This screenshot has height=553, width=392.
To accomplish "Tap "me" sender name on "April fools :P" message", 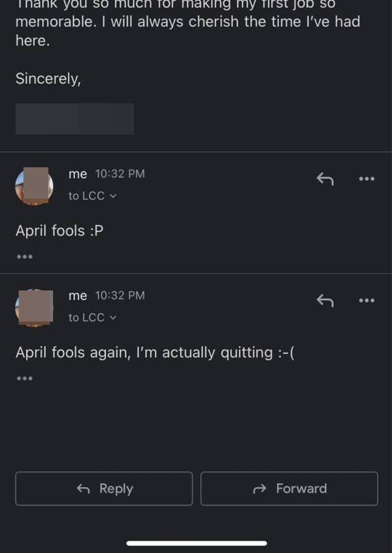I will (78, 174).
